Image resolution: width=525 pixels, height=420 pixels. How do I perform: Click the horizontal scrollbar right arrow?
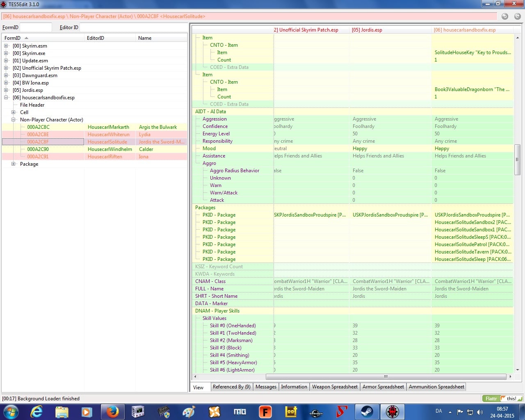[x=510, y=377]
